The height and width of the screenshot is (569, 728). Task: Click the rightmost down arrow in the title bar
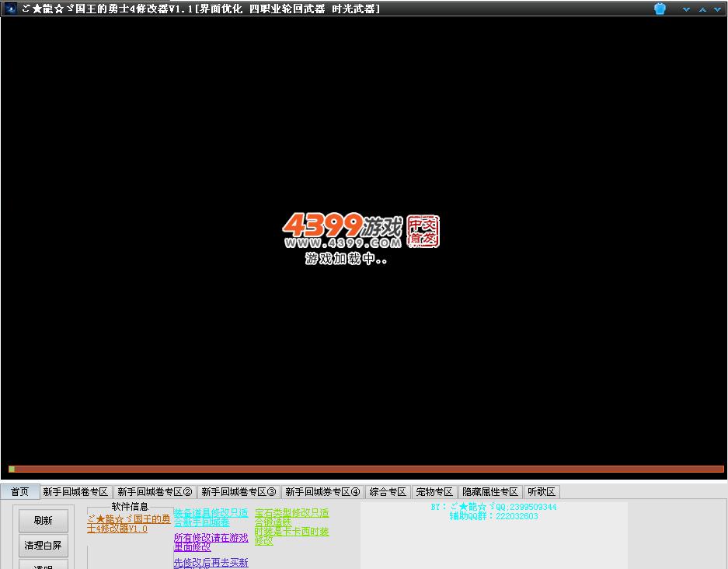pyautogui.click(x=717, y=9)
